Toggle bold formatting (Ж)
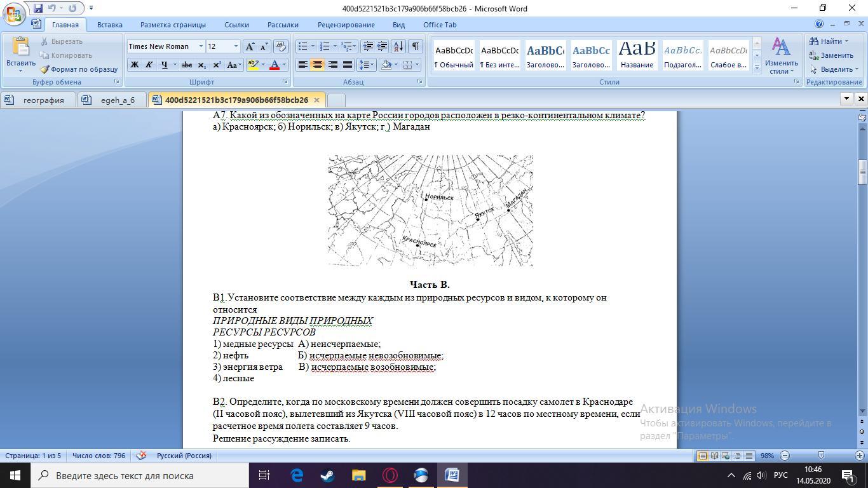The width and height of the screenshot is (868, 488). (x=134, y=65)
